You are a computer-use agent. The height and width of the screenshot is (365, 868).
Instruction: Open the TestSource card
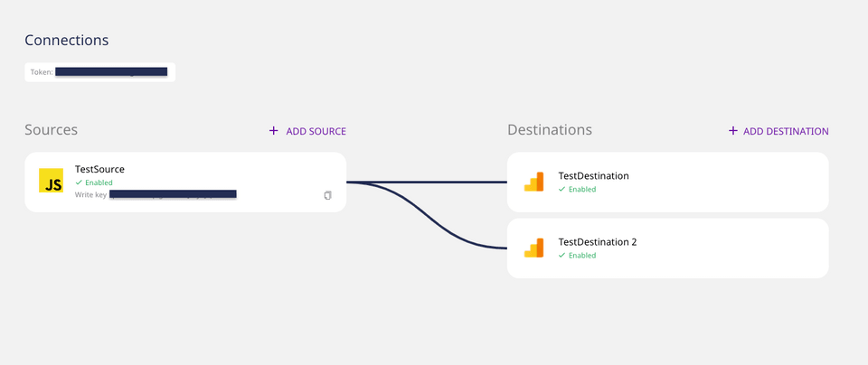[185, 182]
